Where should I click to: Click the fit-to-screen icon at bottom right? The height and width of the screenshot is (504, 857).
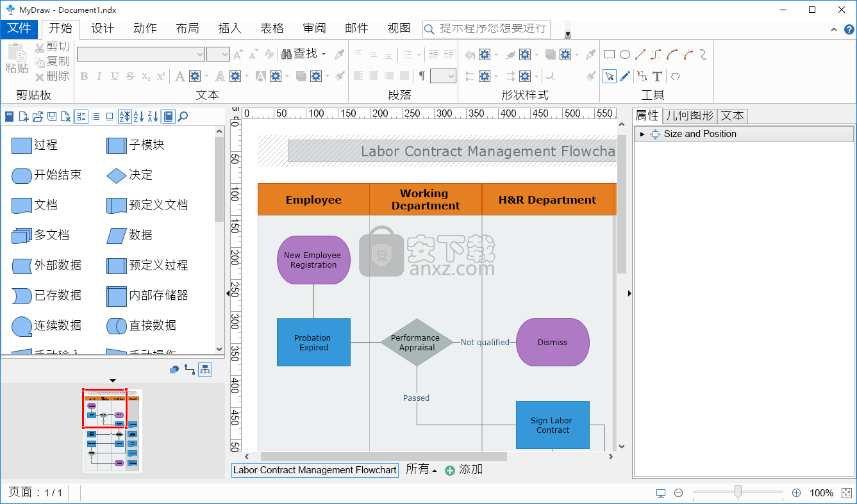(846, 493)
